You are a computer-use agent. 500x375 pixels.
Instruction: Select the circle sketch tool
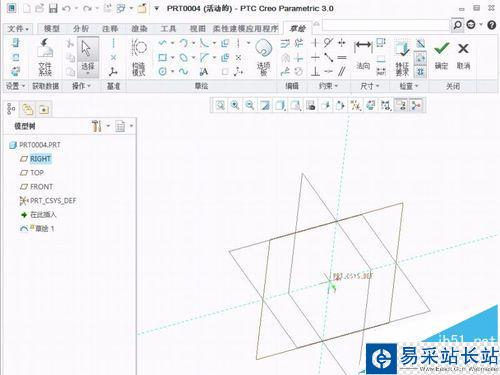[x=162, y=71]
